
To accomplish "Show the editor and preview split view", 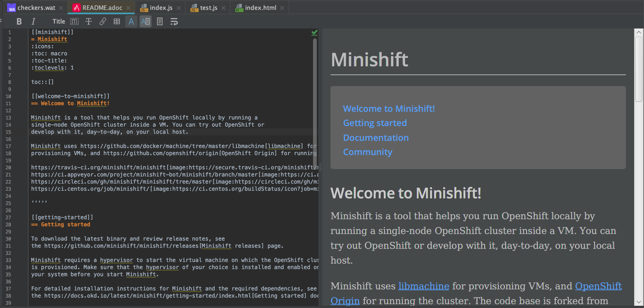I will 146,21.
